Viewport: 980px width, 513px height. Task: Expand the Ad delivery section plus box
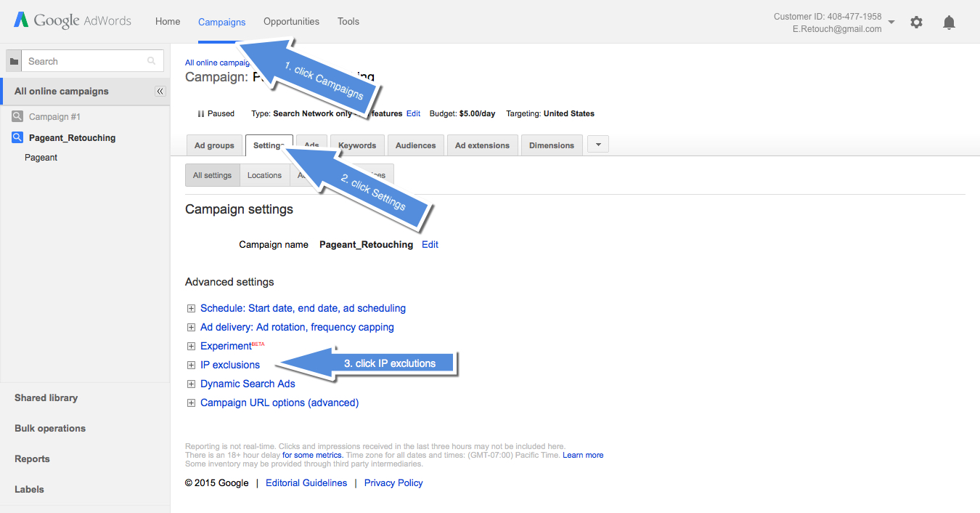[x=191, y=327]
